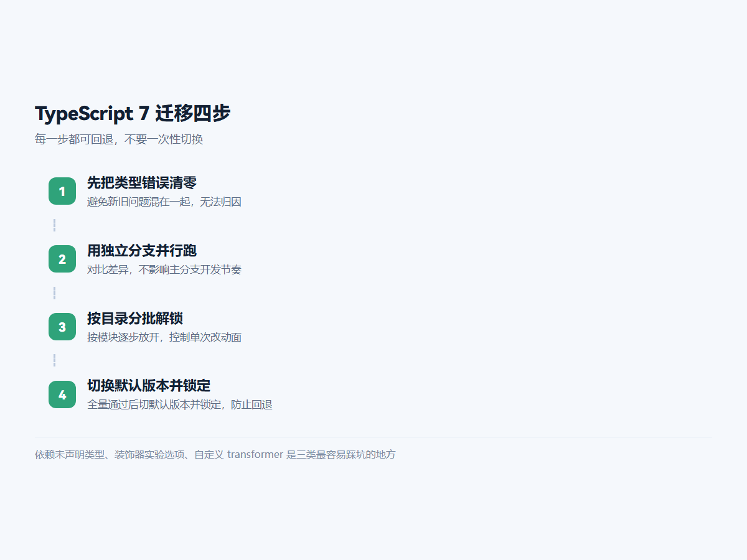Image resolution: width=747 pixels, height=560 pixels.
Task: Click heading "切换默认版本并锁定"
Action: pos(149,385)
